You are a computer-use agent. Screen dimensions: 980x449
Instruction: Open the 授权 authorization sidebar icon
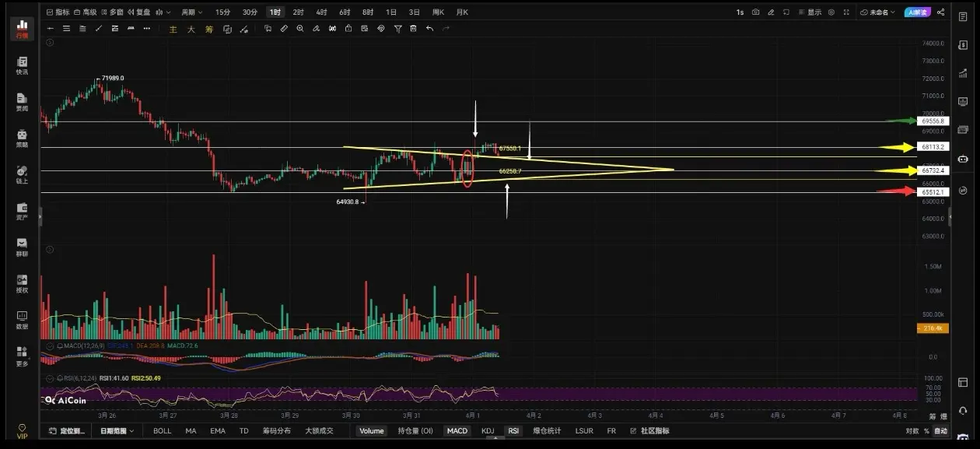click(22, 284)
